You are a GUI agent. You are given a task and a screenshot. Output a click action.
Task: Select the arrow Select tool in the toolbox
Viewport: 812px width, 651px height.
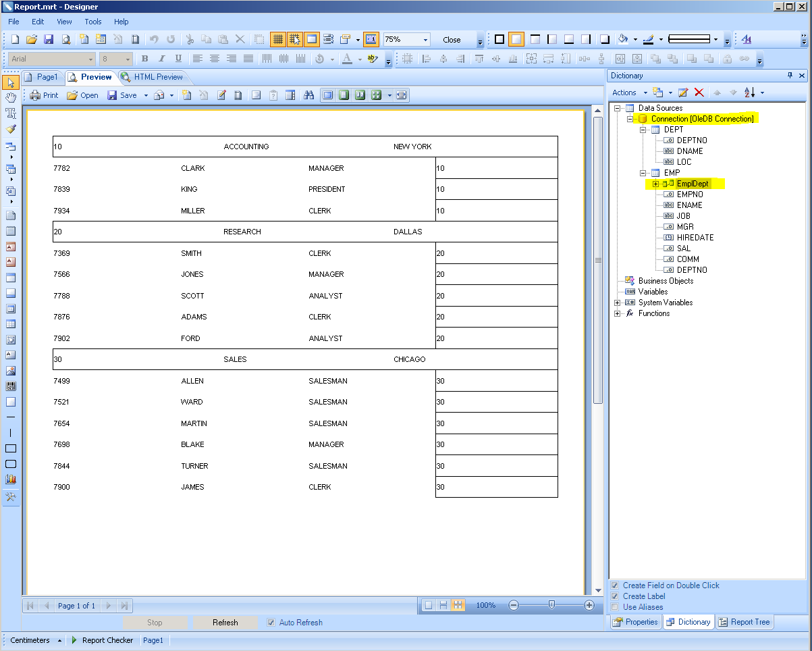(x=10, y=82)
